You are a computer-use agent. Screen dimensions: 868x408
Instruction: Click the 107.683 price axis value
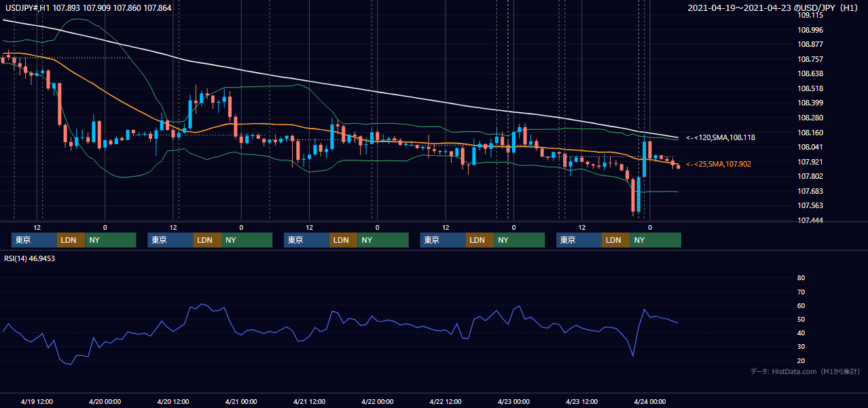pyautogui.click(x=810, y=191)
